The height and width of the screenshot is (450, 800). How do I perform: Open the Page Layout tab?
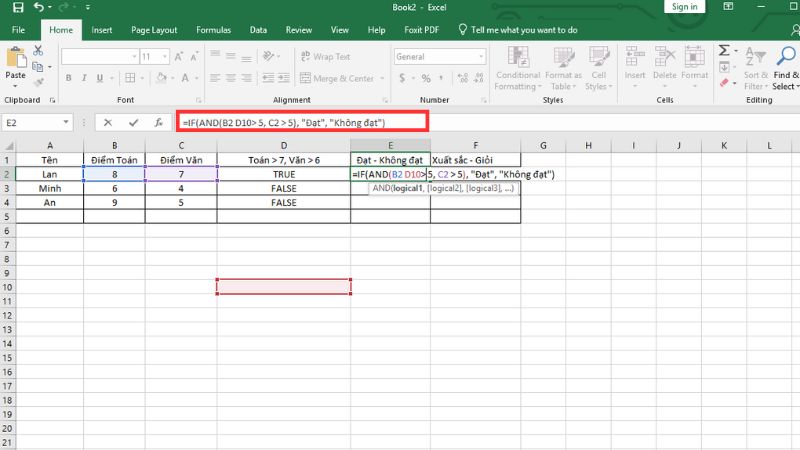click(x=155, y=30)
